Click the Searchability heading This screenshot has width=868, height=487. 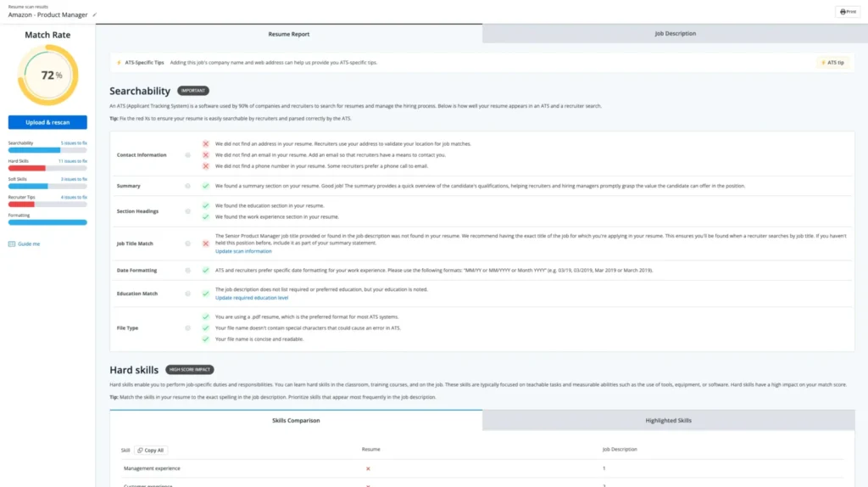click(140, 91)
